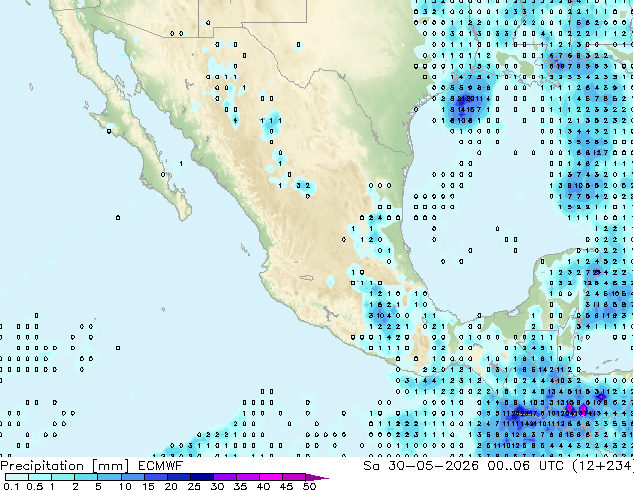This screenshot has height=490, width=634.
Task: Click the date text 'Sa 30-05-2026'
Action: click(421, 466)
